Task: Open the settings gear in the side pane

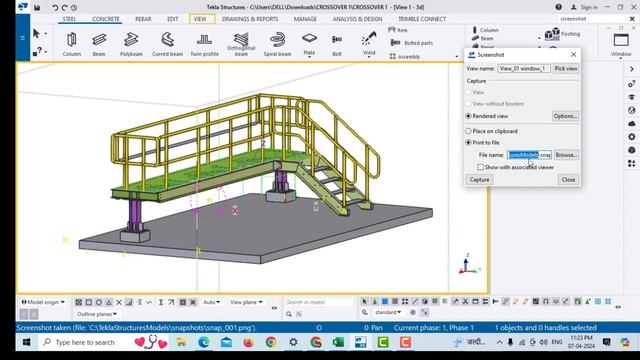Action: point(631,137)
